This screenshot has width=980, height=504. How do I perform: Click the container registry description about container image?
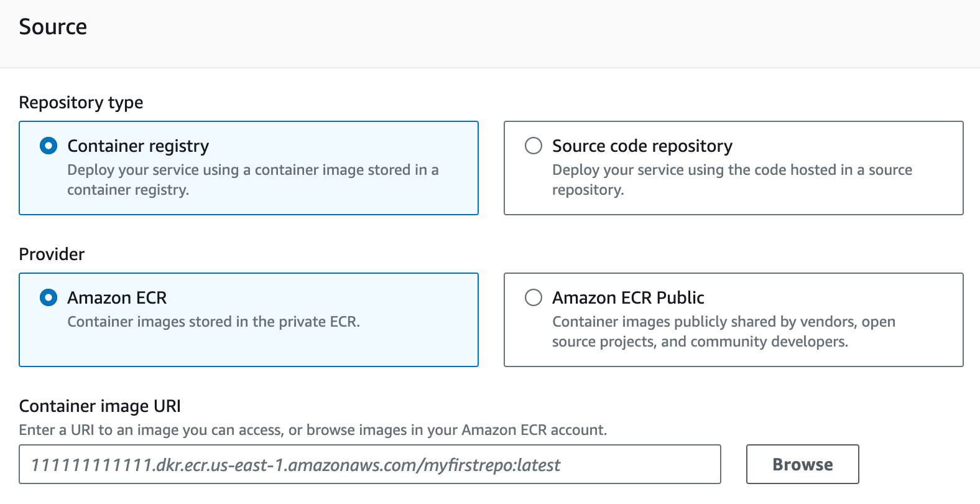pyautogui.click(x=253, y=180)
